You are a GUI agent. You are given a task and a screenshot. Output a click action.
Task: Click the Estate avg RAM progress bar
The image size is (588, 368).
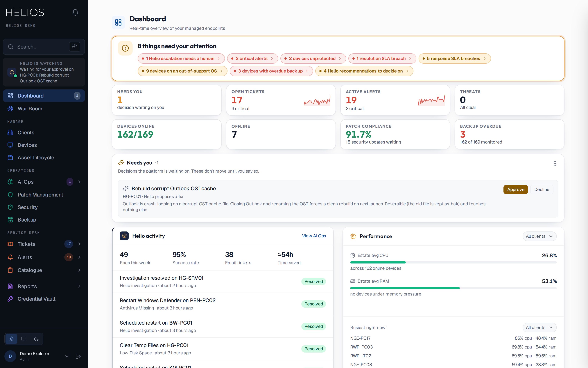[453, 288]
